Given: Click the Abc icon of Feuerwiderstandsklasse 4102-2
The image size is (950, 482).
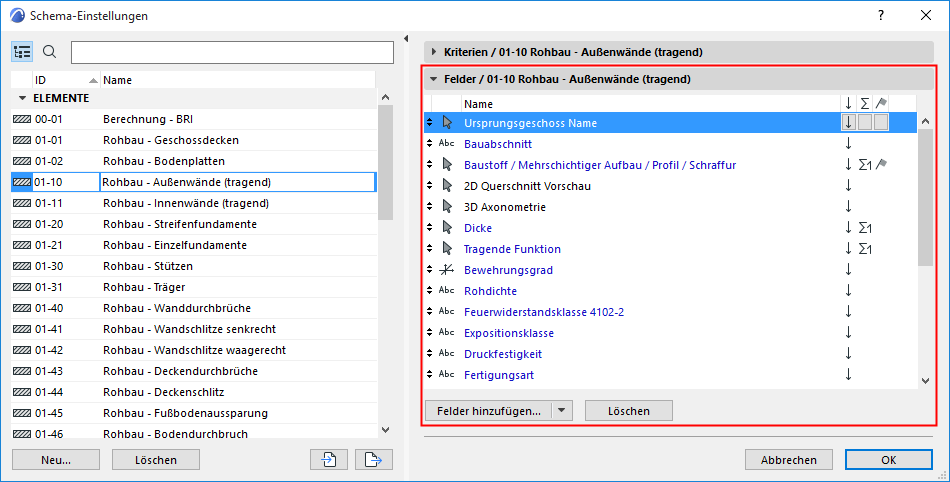Looking at the screenshot, I should click(447, 311).
